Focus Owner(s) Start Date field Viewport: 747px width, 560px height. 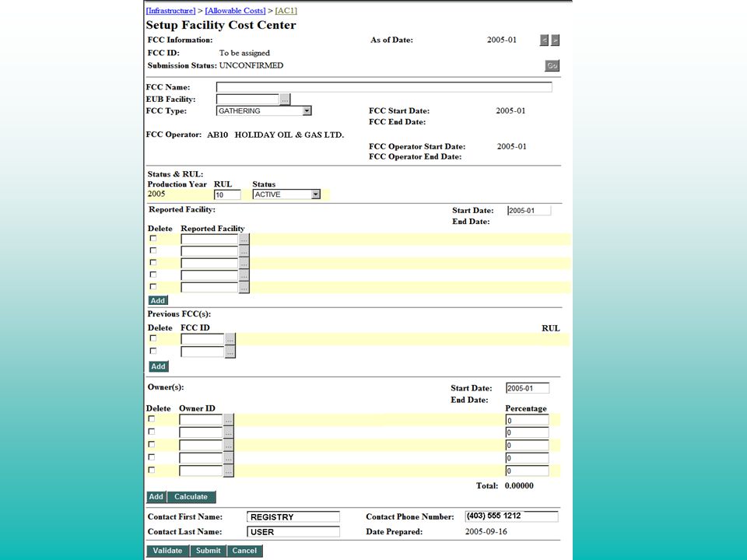coord(528,388)
